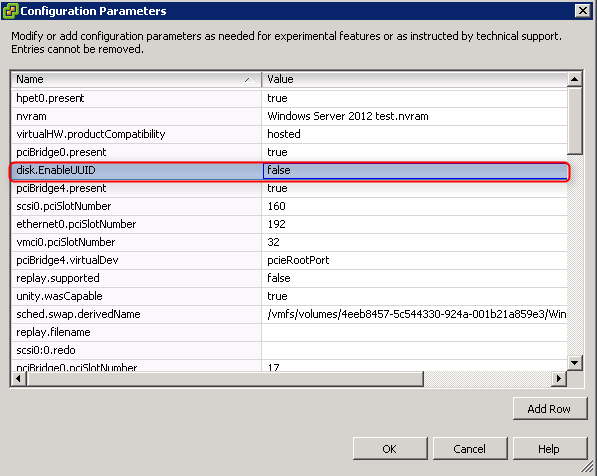Select ethernet0.pciSlotNumber row
This screenshot has height=476, width=597.
(136, 224)
